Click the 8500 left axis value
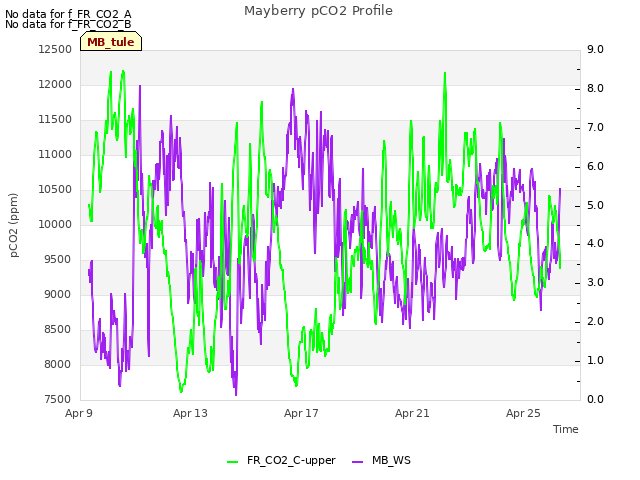Image resolution: width=640 pixels, height=480 pixels. (x=58, y=329)
